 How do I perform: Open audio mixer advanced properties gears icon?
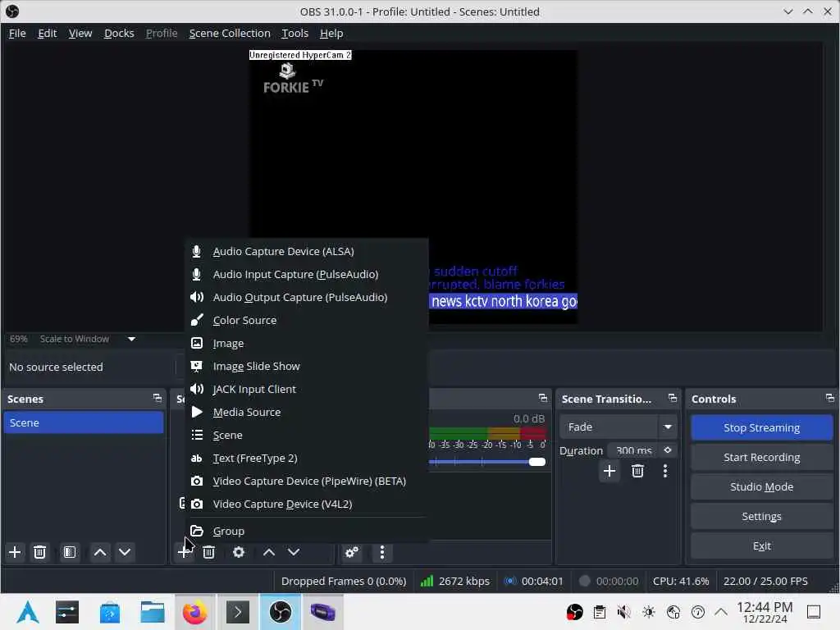tap(352, 552)
